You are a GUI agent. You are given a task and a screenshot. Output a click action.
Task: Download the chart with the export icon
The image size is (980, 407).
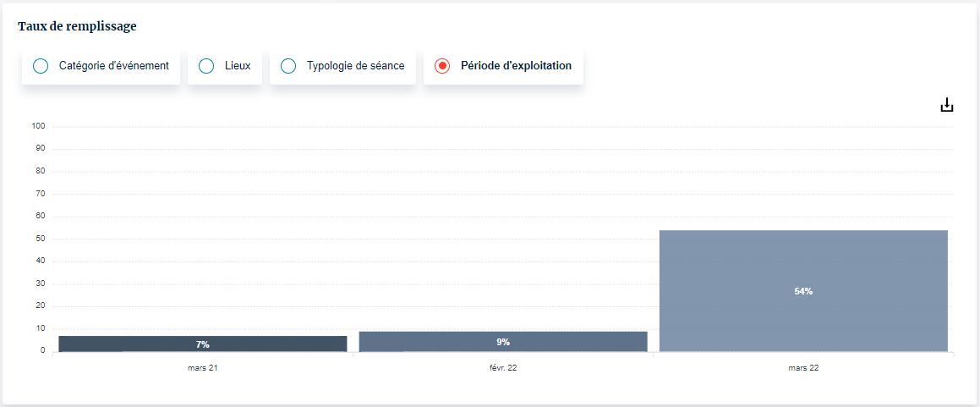[x=947, y=106]
